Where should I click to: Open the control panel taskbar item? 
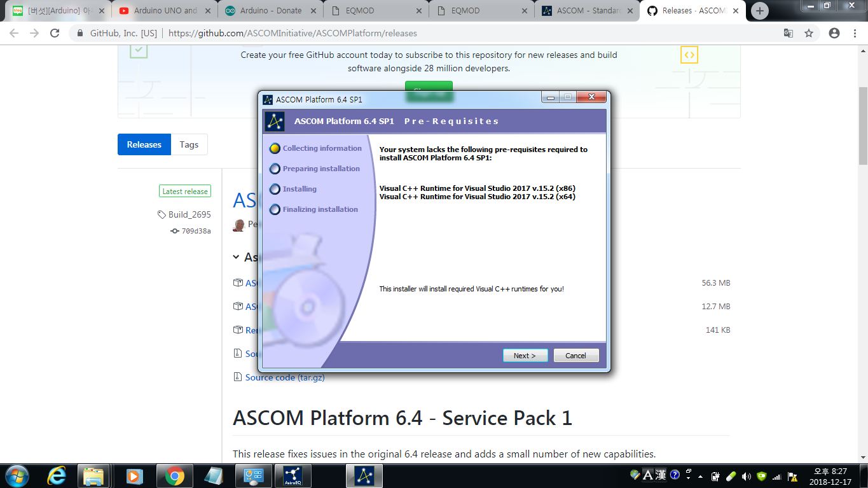point(253,476)
